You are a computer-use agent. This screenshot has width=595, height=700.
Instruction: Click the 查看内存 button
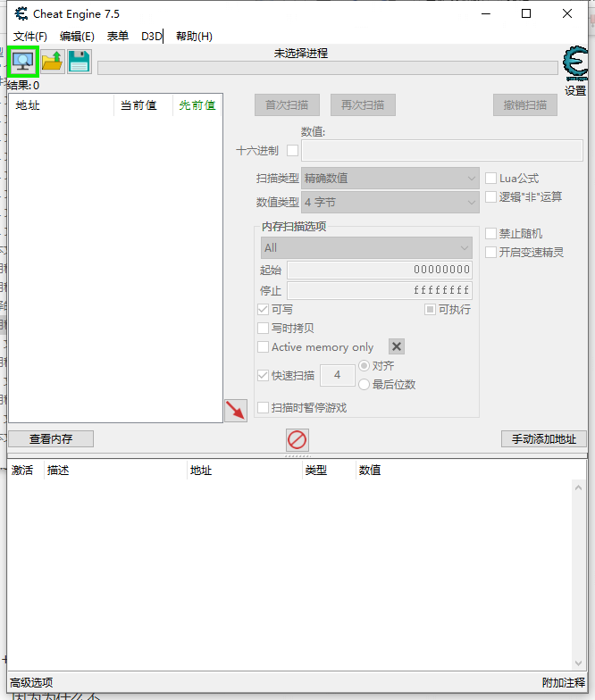(x=51, y=439)
